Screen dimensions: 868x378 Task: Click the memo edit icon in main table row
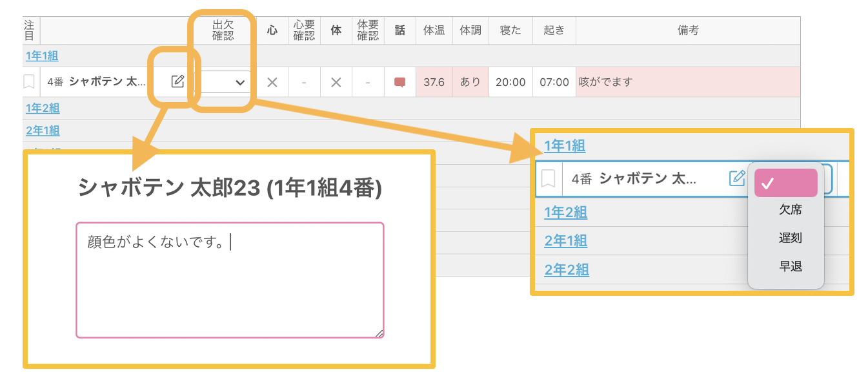pyautogui.click(x=177, y=81)
